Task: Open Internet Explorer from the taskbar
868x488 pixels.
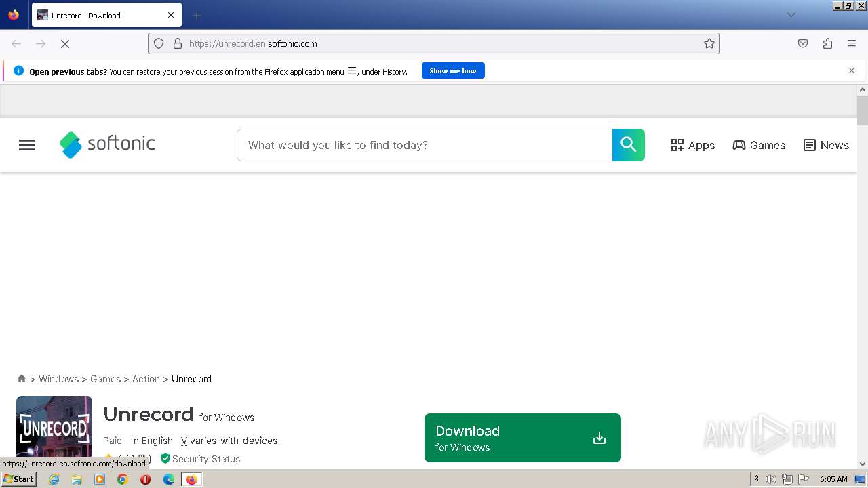Action: [x=54, y=479]
